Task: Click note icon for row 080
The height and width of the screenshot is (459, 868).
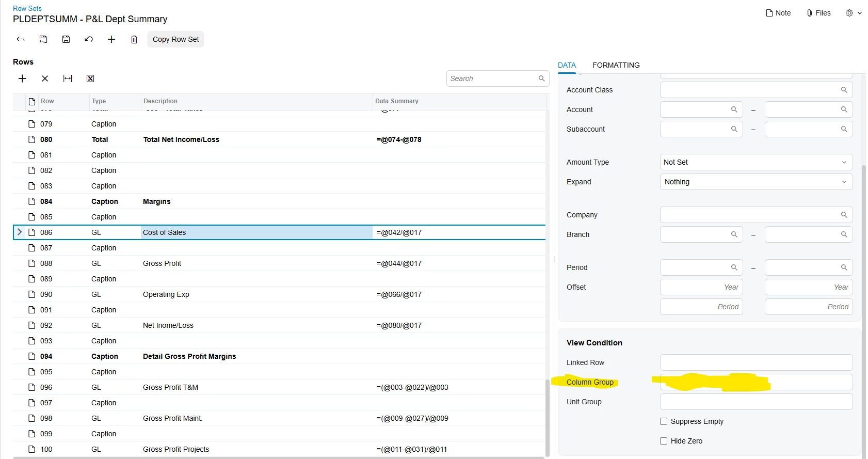Action: click(x=32, y=139)
